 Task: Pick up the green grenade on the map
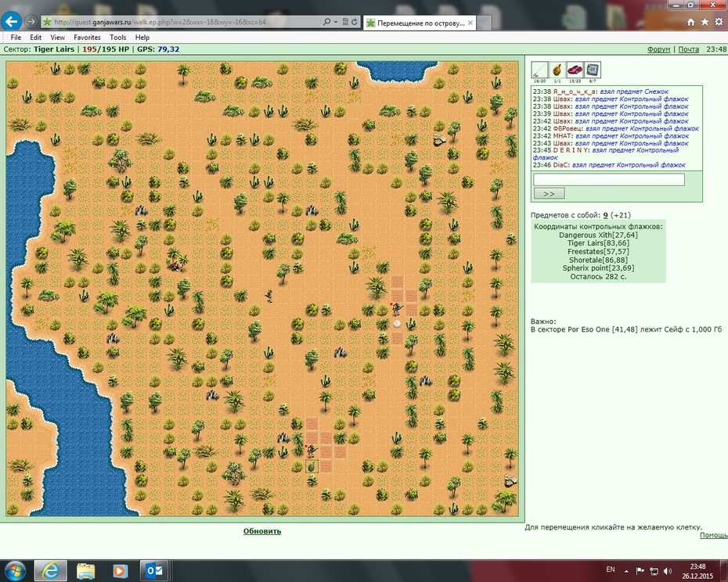click(x=312, y=466)
